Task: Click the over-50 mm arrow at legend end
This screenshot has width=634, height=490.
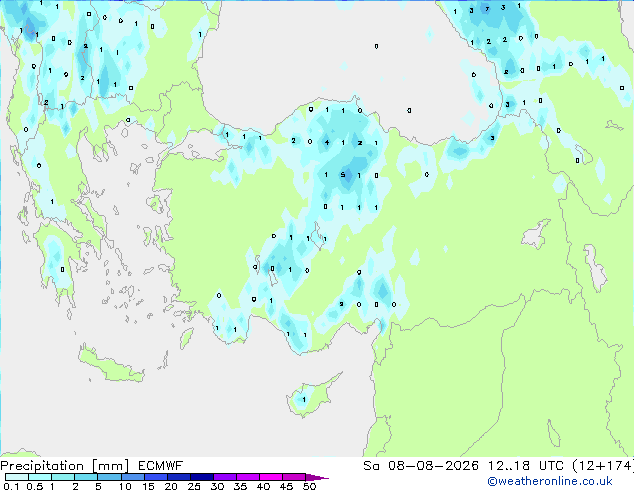Action: 317,477
